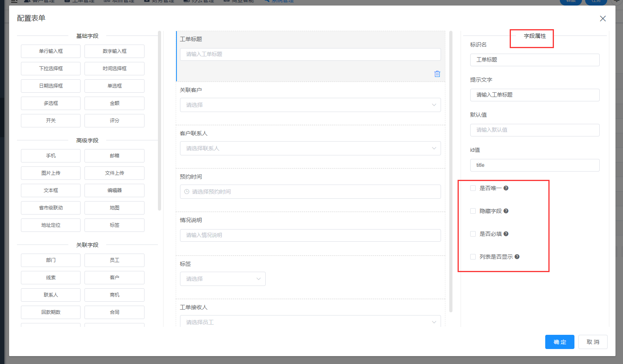The width and height of the screenshot is (623, 364).
Task: Choose the 图片上传 advanced field
Action: 51,173
